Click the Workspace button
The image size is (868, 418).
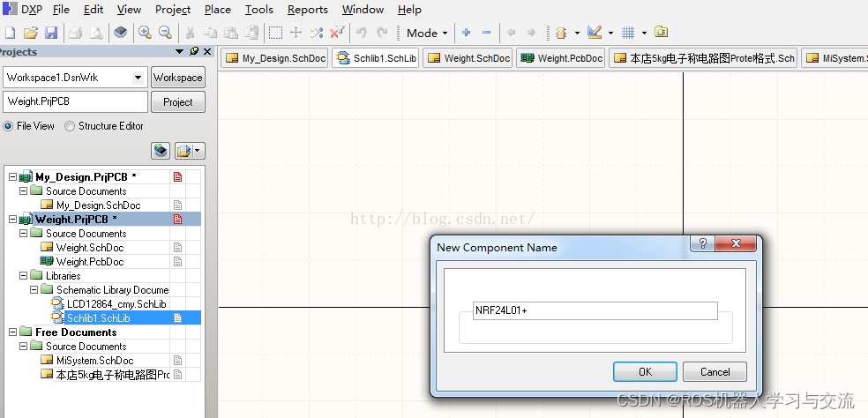click(x=177, y=78)
